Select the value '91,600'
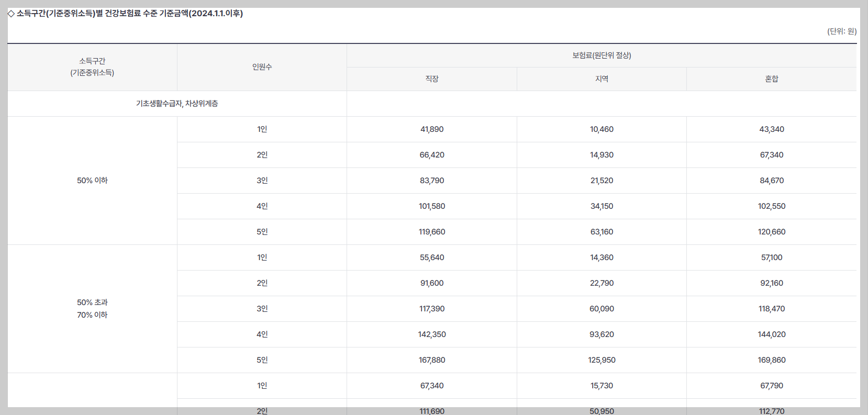The height and width of the screenshot is (415, 868). click(432, 283)
